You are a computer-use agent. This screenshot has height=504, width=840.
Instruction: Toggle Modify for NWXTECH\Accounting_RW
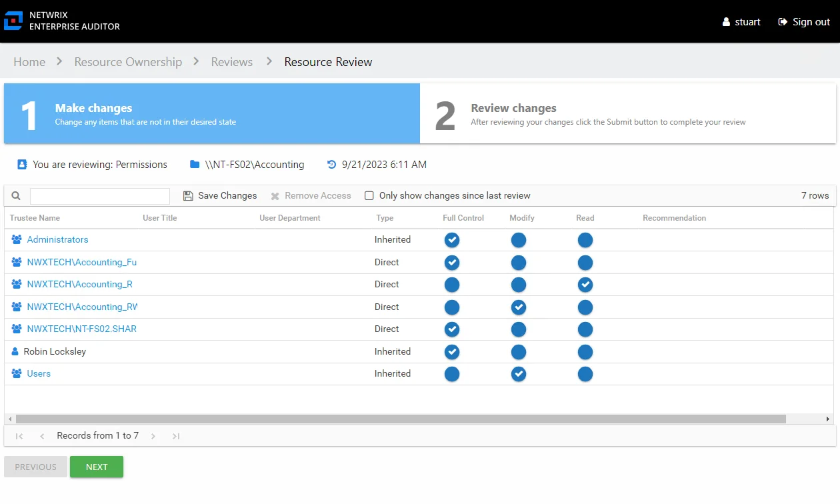click(519, 307)
